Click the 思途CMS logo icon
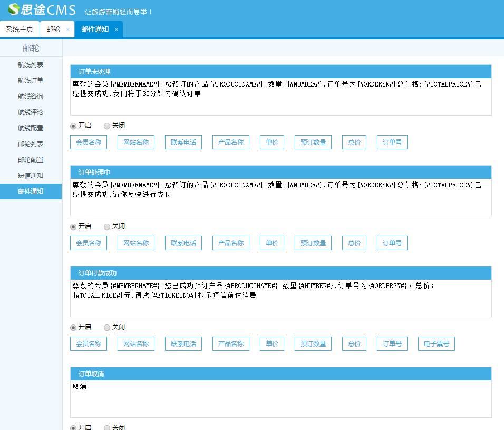The height and width of the screenshot is (430, 504). [x=14, y=10]
